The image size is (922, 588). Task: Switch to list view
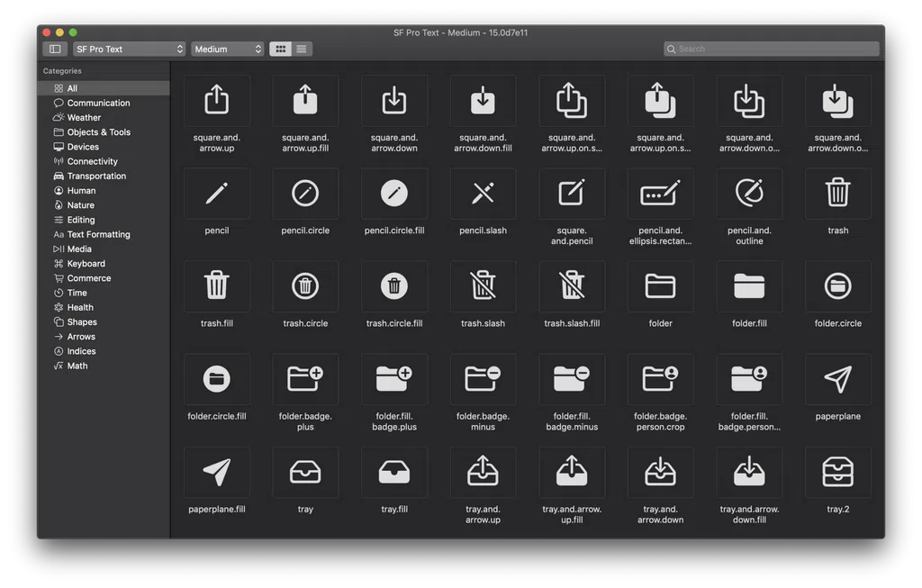pos(302,49)
